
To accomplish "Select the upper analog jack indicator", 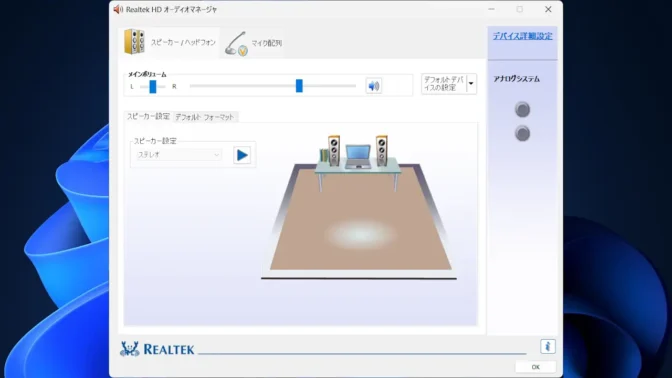I will [522, 110].
